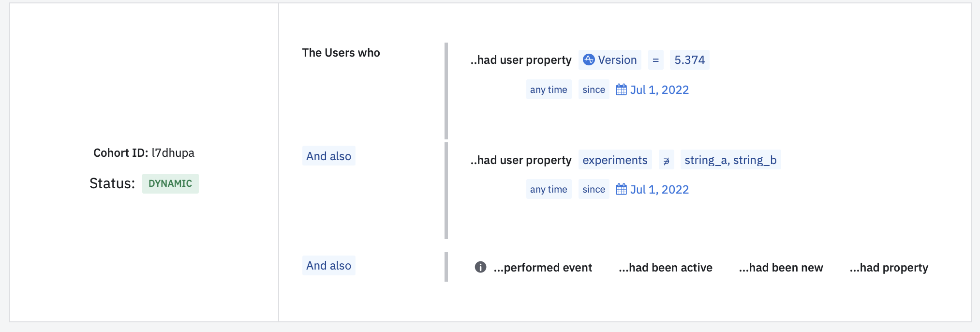Edit the 'string_a, string_b' values field

730,160
